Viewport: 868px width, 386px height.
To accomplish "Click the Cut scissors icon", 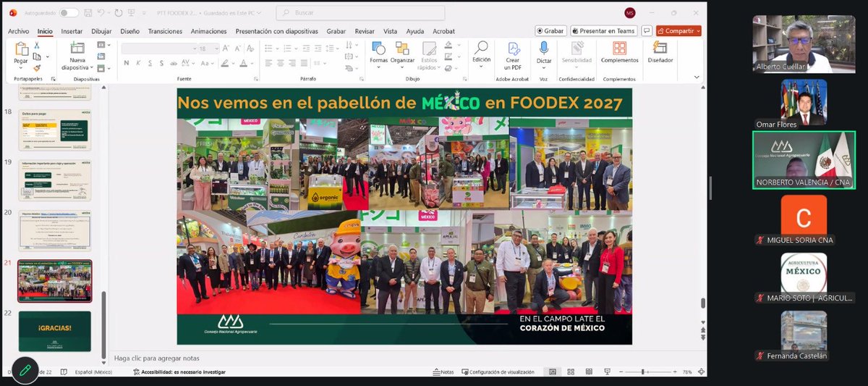I will click(x=37, y=46).
